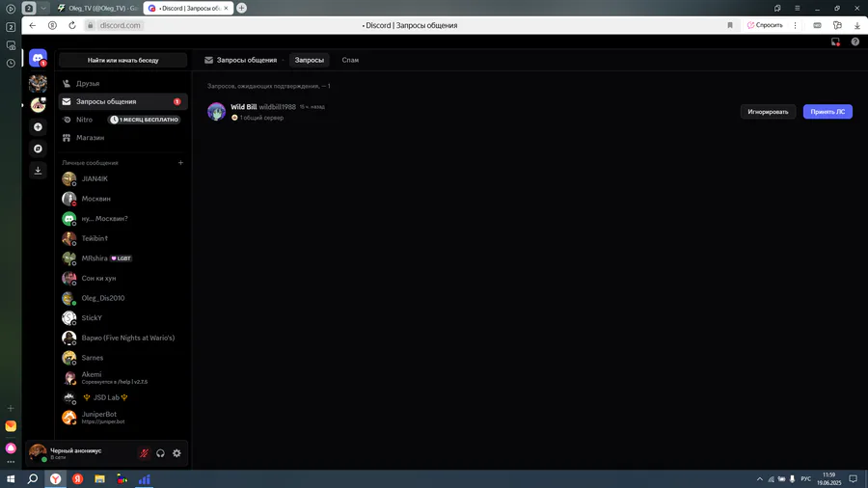
Task: Open DM with MRshira
Action: tap(122, 258)
